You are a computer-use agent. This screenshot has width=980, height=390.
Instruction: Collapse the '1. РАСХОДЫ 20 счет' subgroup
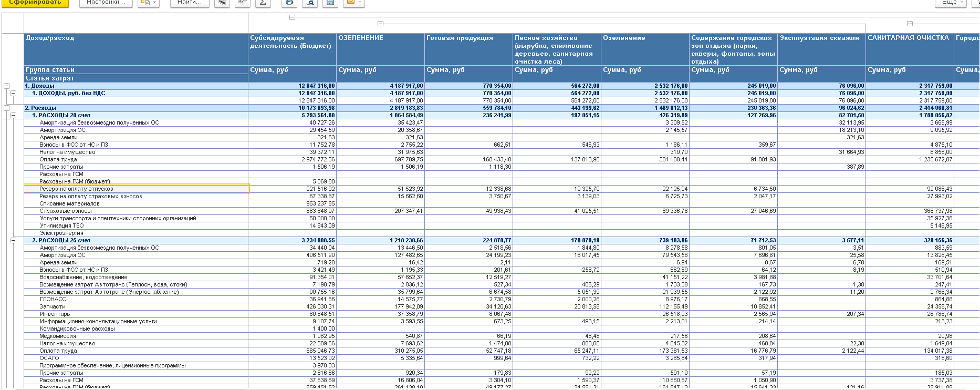[14, 115]
